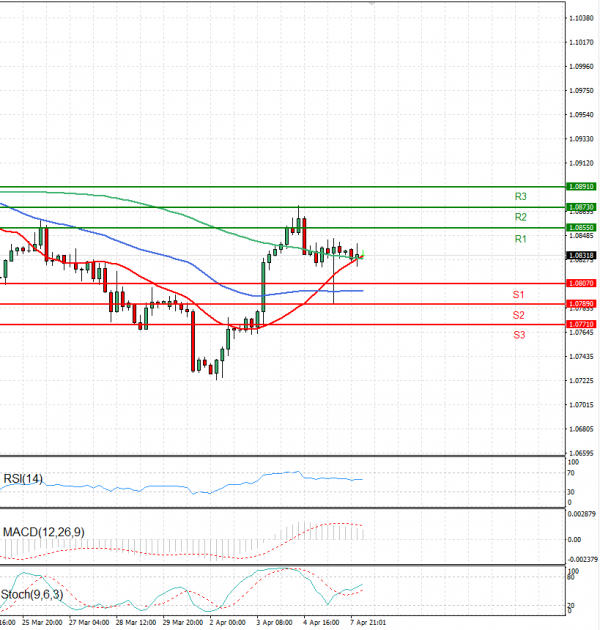Click the 1.07015 price axis value
The image size is (600, 630).
click(x=582, y=405)
